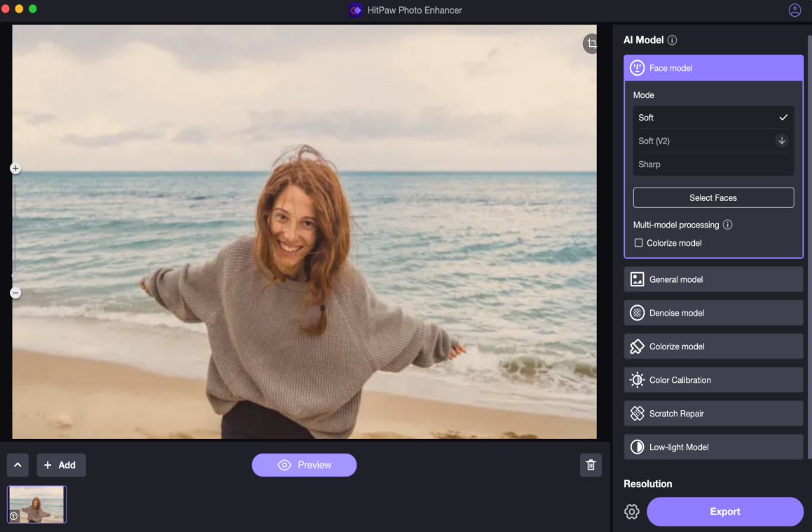Click the main beach photo canvas

(x=305, y=231)
